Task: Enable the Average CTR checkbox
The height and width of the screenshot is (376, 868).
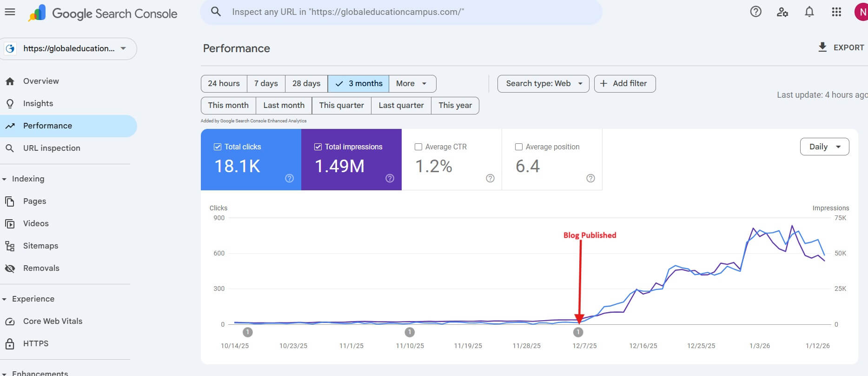Action: (418, 147)
